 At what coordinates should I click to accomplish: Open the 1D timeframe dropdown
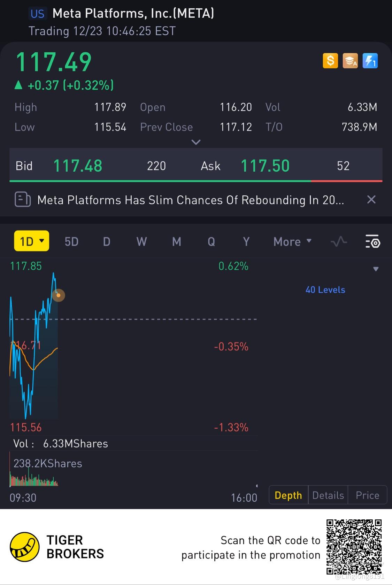pos(32,241)
